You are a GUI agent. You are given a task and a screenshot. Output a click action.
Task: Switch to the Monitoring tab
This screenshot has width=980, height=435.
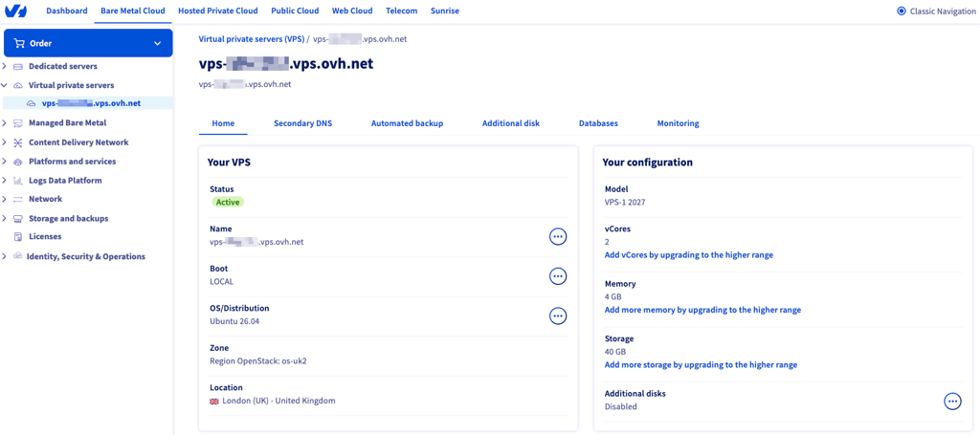(679, 123)
